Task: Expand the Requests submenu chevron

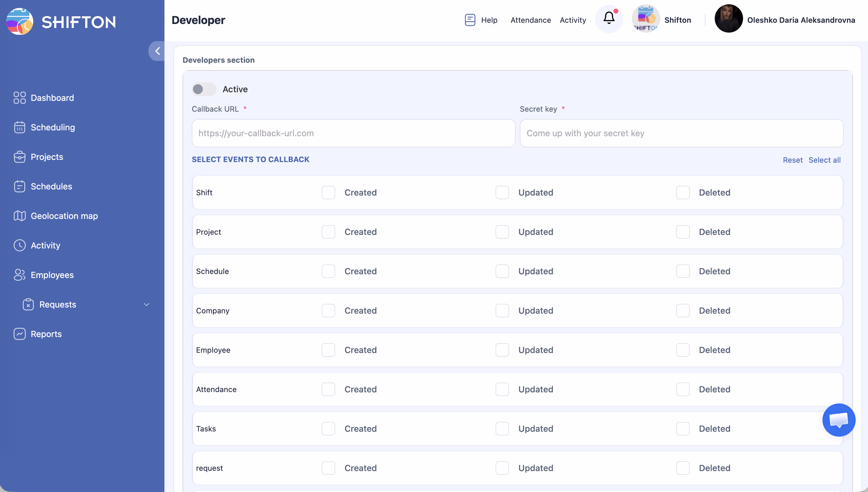Action: coord(147,304)
